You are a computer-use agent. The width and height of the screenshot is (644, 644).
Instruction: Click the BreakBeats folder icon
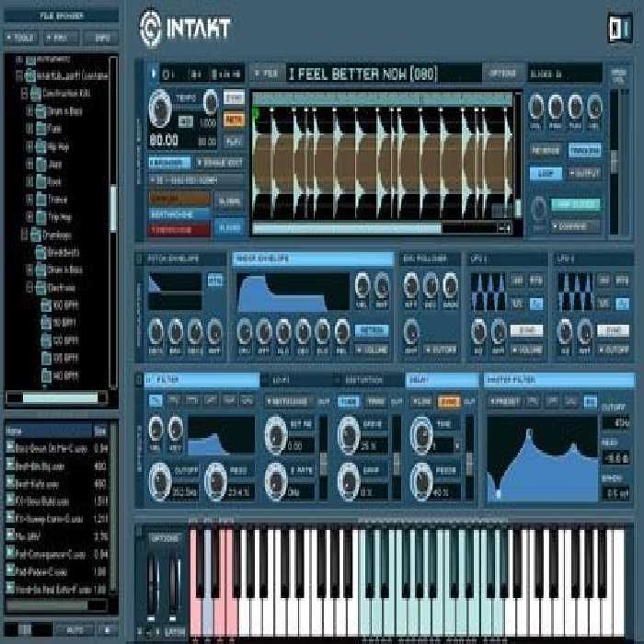click(41, 253)
